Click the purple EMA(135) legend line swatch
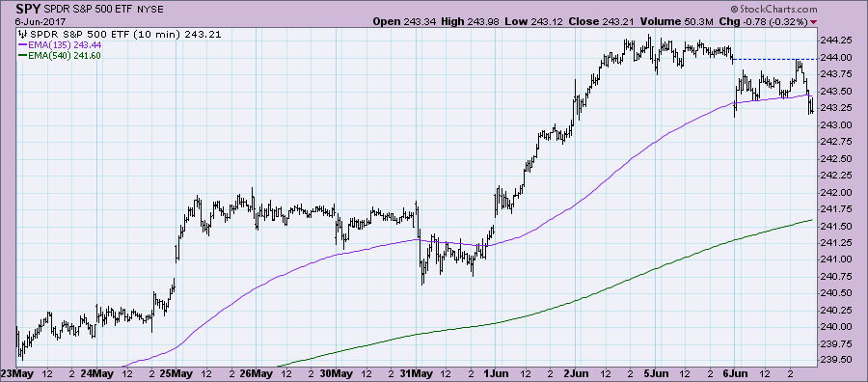The image size is (868, 382). click(x=23, y=45)
